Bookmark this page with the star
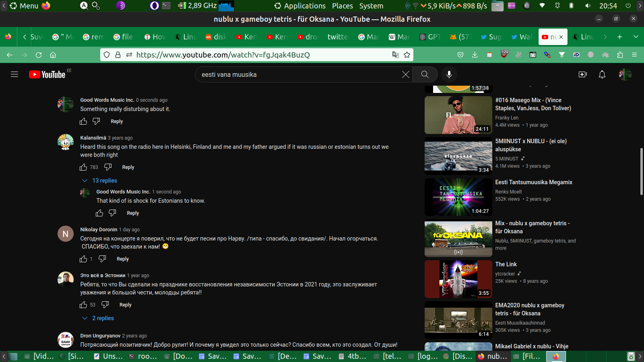Image resolution: width=644 pixels, height=362 pixels. point(407,55)
